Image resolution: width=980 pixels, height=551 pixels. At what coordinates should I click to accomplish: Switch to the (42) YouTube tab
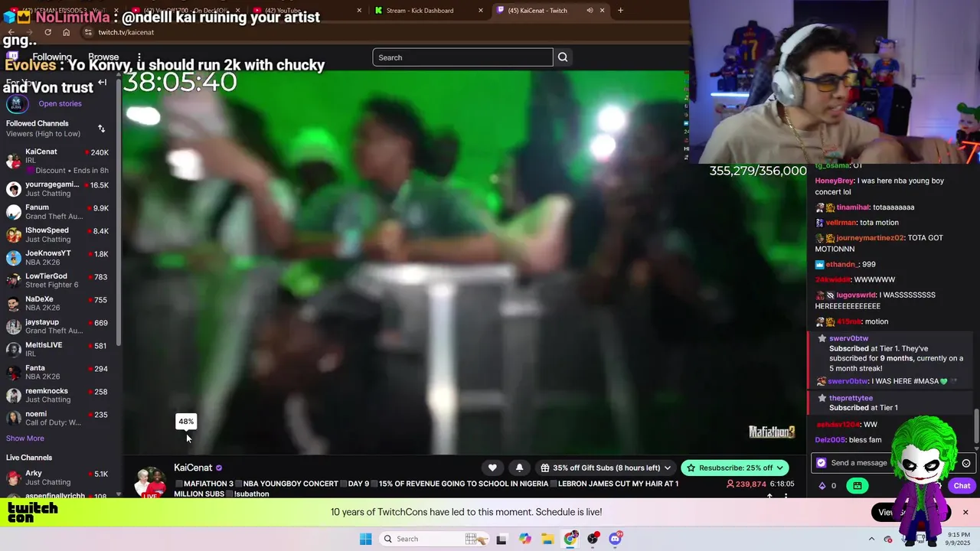click(x=306, y=10)
